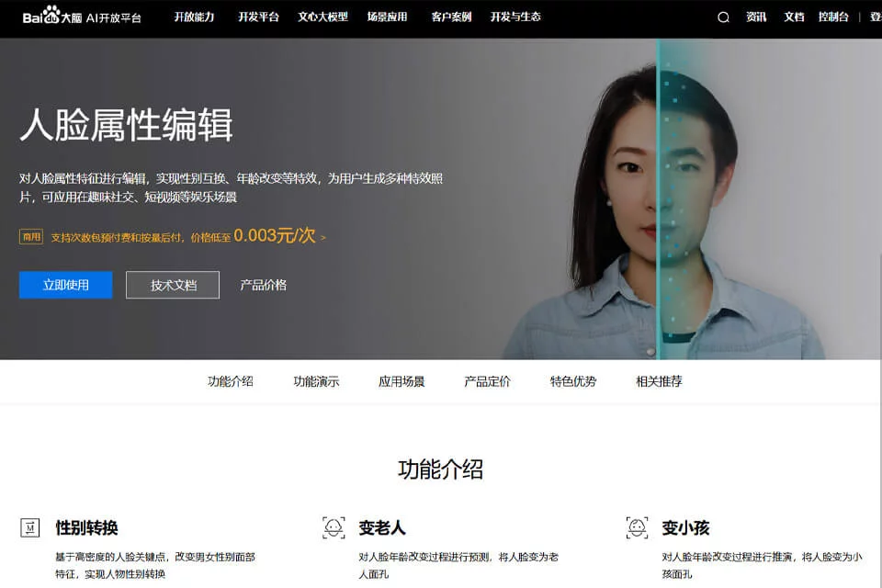Open the 客户案例 nav menu
This screenshot has height=588, width=882.
click(x=451, y=17)
